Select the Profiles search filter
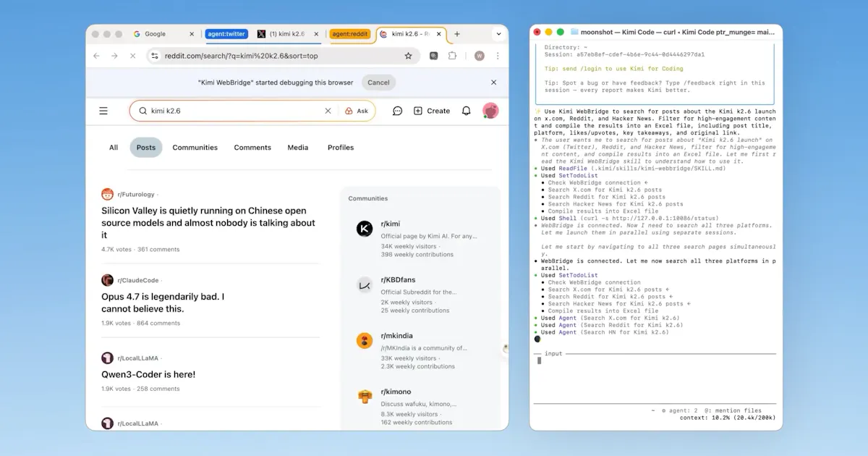Image resolution: width=868 pixels, height=456 pixels. (341, 148)
